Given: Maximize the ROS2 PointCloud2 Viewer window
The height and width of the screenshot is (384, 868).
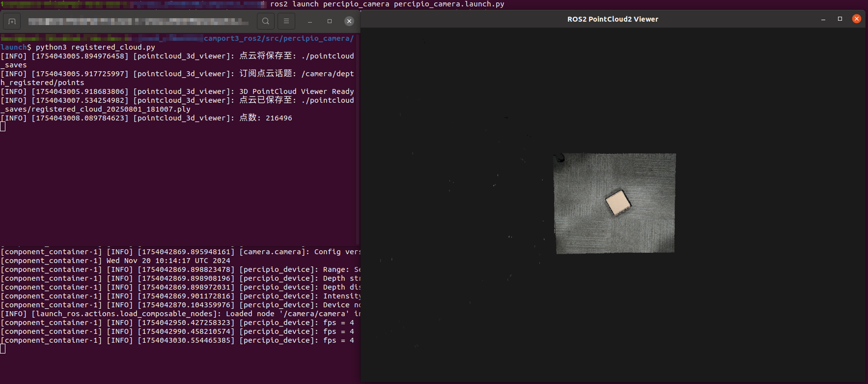Looking at the screenshot, I should (x=840, y=19).
